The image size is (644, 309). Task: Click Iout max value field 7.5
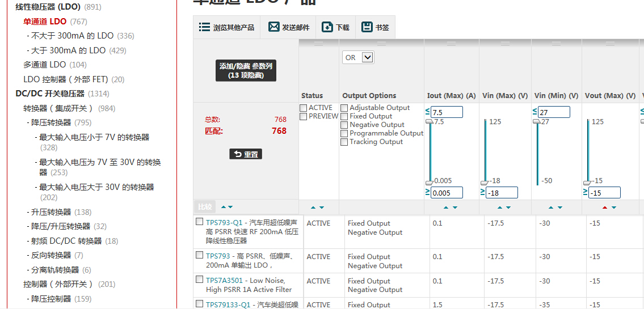447,112
